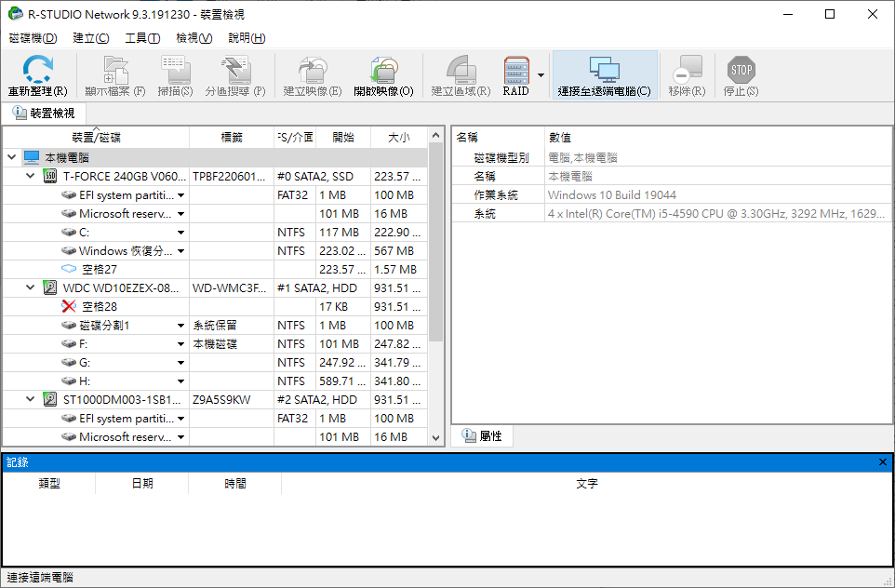The width and height of the screenshot is (895, 588).
Task: Click the 日期 log column header
Action: [x=142, y=484]
